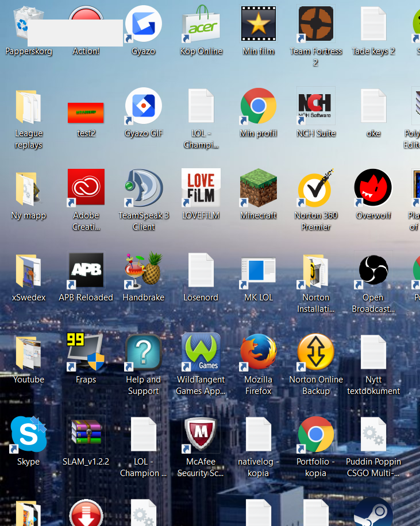Click the "Fraps" label text
The width and height of the screenshot is (420, 526).
(x=86, y=380)
